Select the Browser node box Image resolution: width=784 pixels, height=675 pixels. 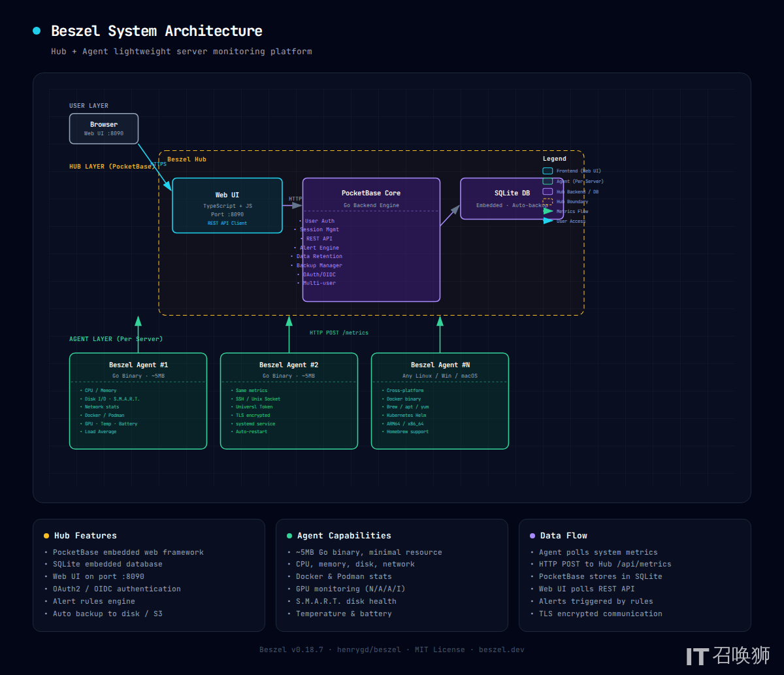pyautogui.click(x=104, y=129)
